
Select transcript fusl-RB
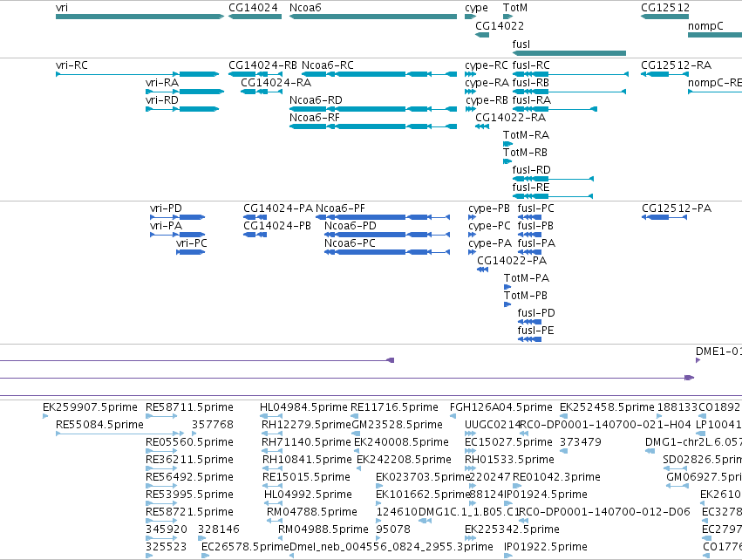[569, 92]
